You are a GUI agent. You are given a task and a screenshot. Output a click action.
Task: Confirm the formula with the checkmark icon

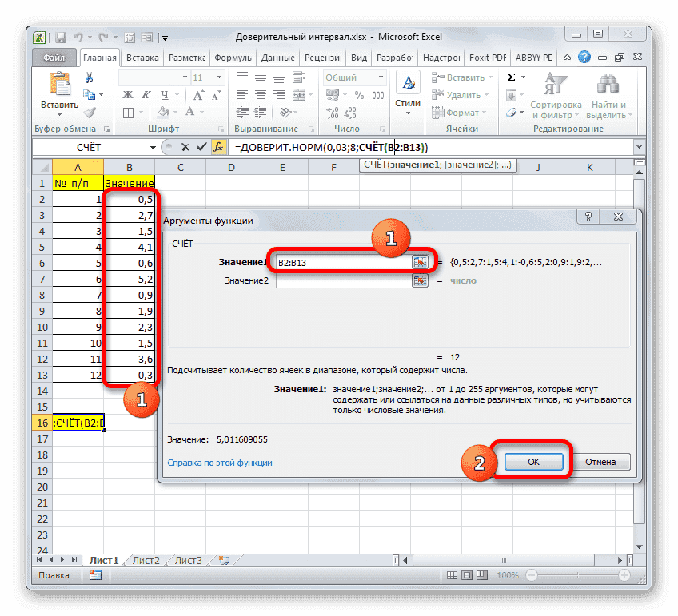pos(202,147)
